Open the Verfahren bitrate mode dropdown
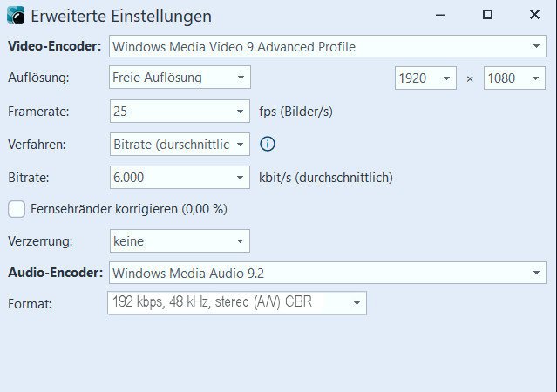 (x=240, y=144)
